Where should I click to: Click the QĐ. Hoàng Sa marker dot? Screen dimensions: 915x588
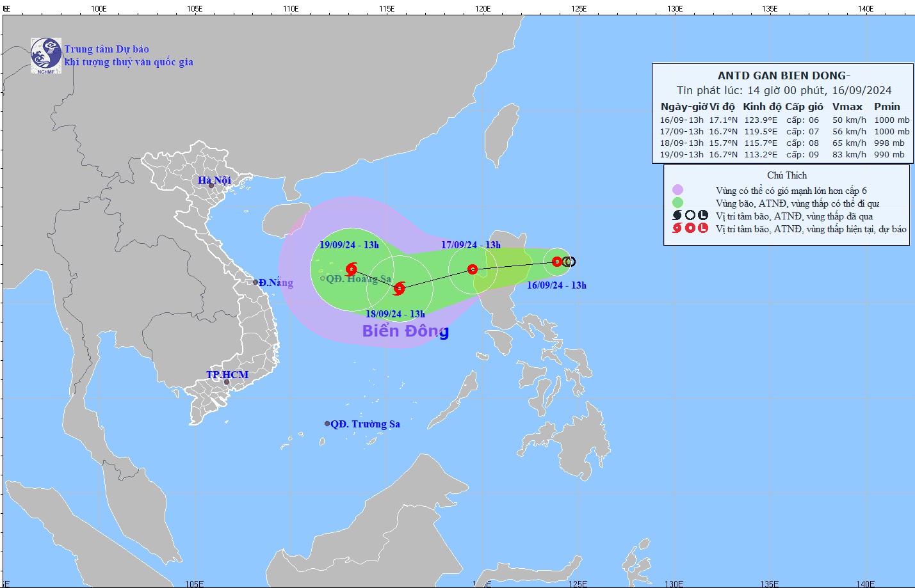point(323,278)
